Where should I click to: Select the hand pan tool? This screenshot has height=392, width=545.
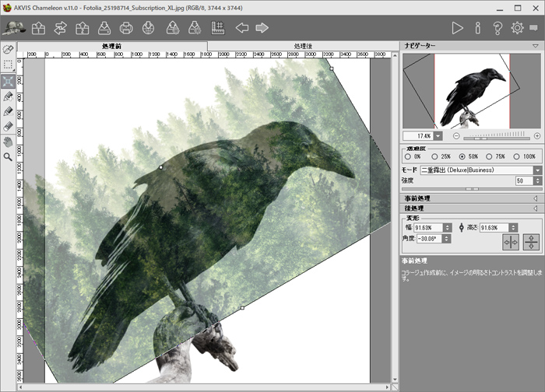coord(9,142)
